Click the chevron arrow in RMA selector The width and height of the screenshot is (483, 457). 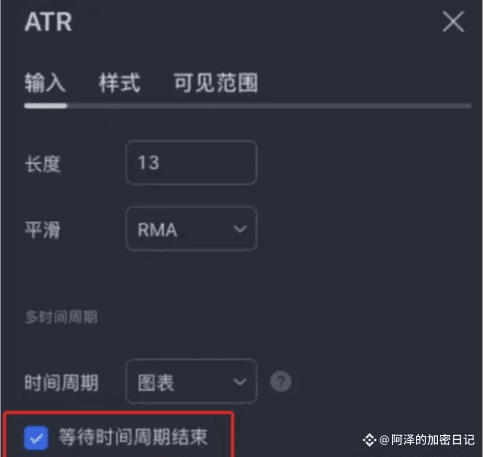click(240, 229)
